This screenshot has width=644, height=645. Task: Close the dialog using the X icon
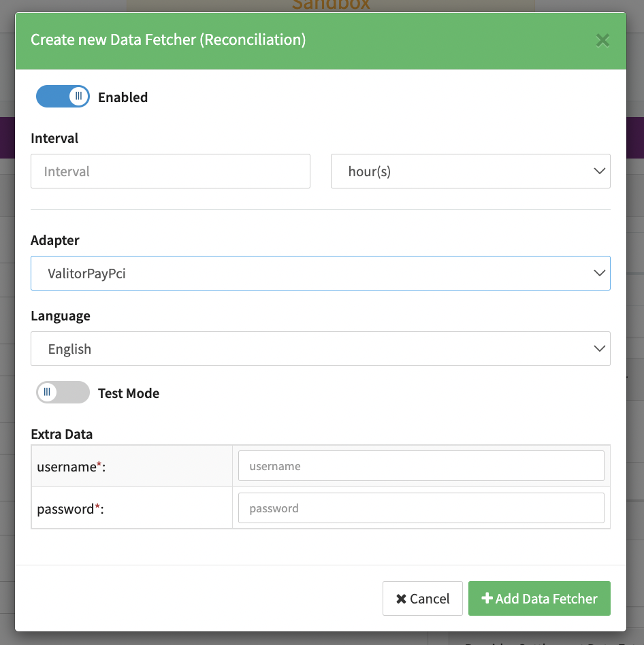click(602, 40)
